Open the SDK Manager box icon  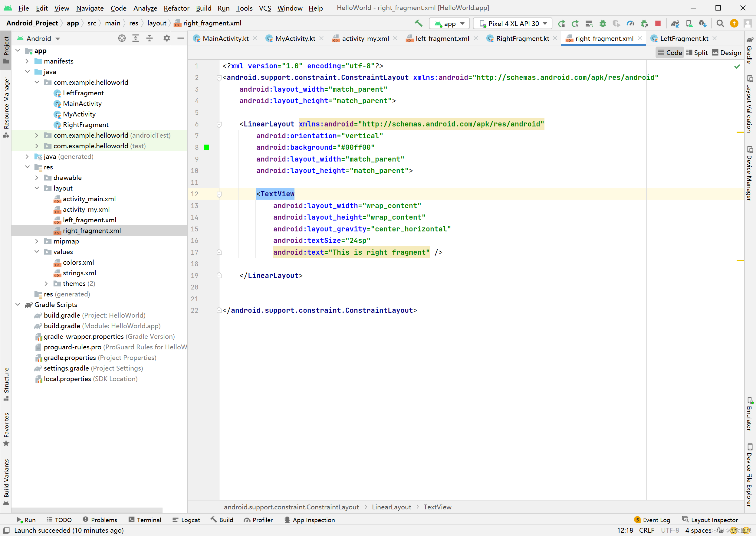702,23
